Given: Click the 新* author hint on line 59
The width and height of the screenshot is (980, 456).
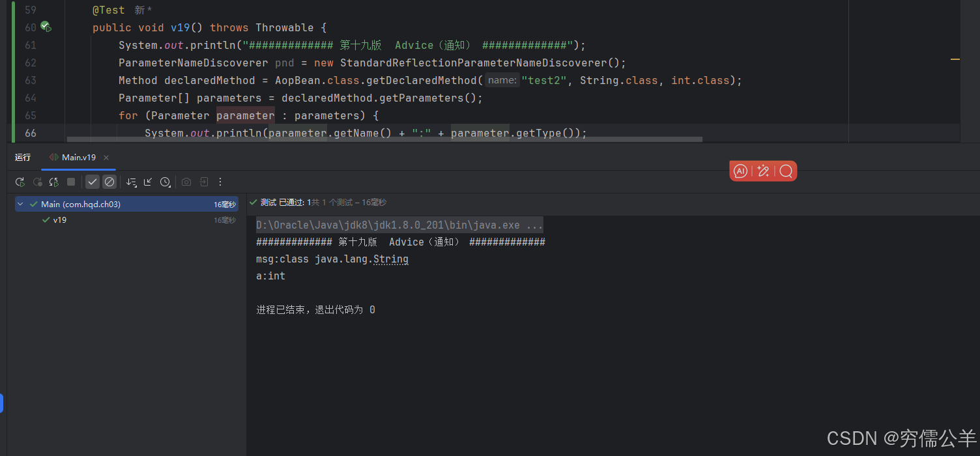Looking at the screenshot, I should pyautogui.click(x=143, y=10).
